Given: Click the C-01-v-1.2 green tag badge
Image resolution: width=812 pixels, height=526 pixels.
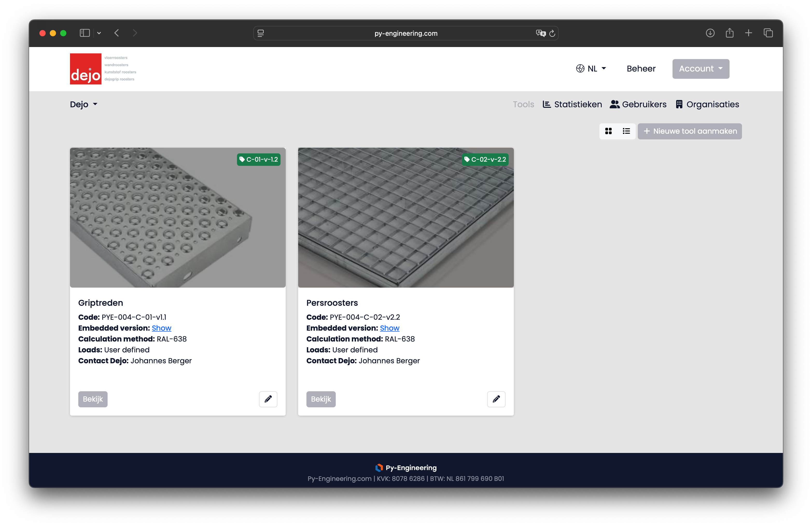Looking at the screenshot, I should 259,160.
